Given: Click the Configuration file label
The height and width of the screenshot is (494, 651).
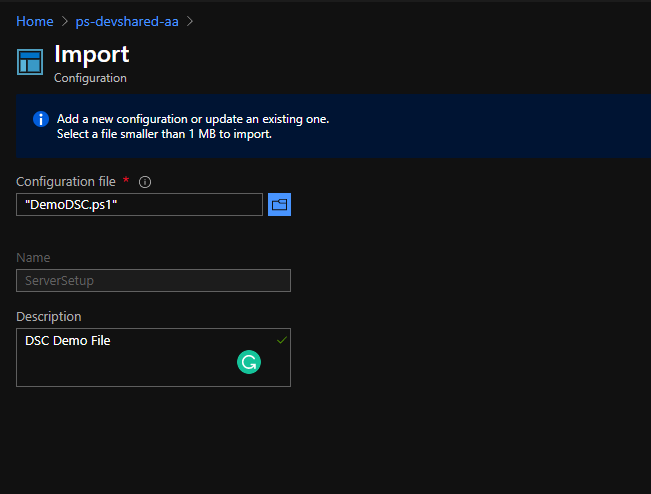Looking at the screenshot, I should click(65, 181).
